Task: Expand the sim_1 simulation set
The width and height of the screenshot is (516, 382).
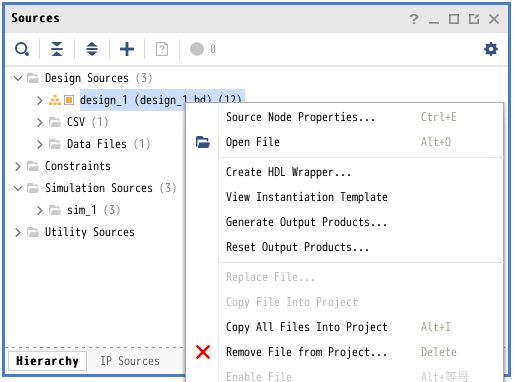Action: (x=40, y=210)
